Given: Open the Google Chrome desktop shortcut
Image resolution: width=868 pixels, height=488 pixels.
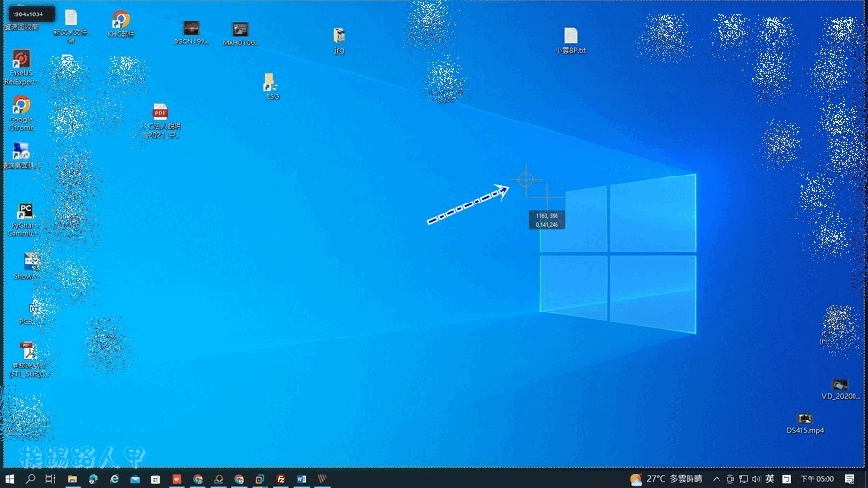Looking at the screenshot, I should click(20, 106).
